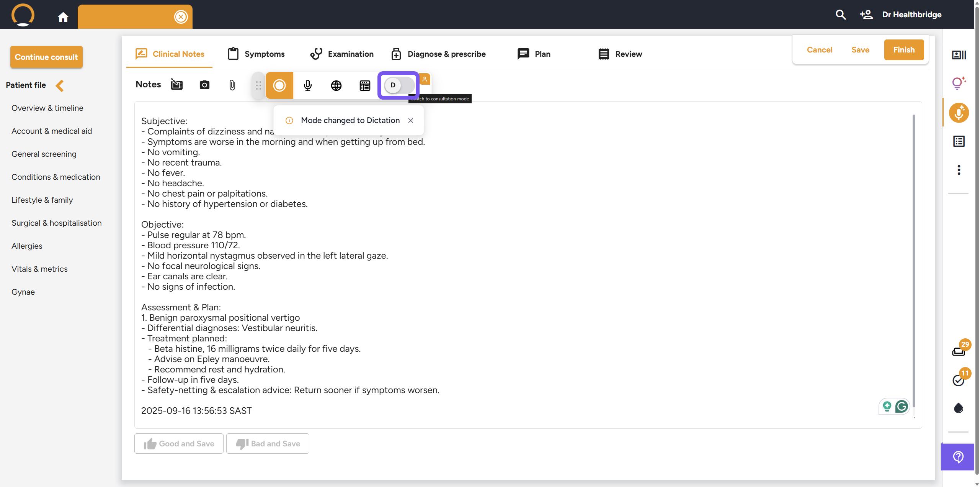This screenshot has height=487, width=980.
Task: Click the search magnifier in top bar
Action: 840,15
